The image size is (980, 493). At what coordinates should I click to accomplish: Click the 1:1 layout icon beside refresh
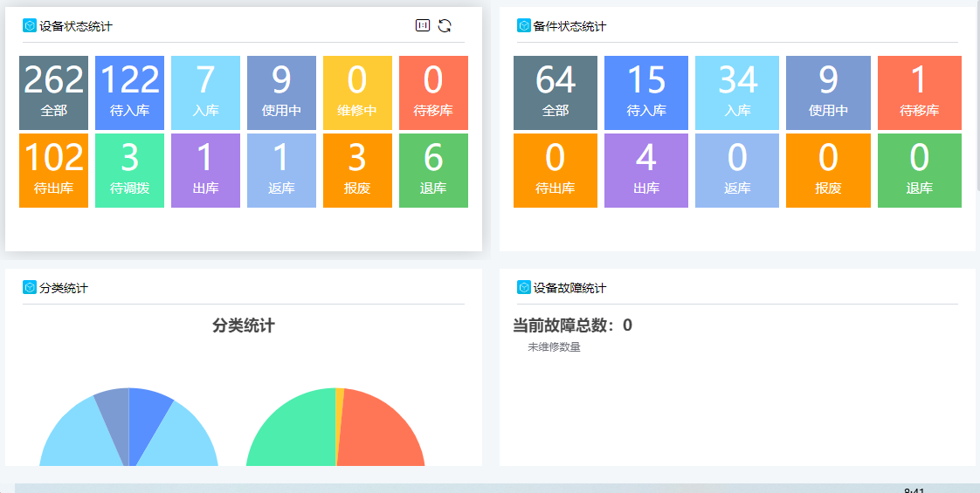point(423,26)
